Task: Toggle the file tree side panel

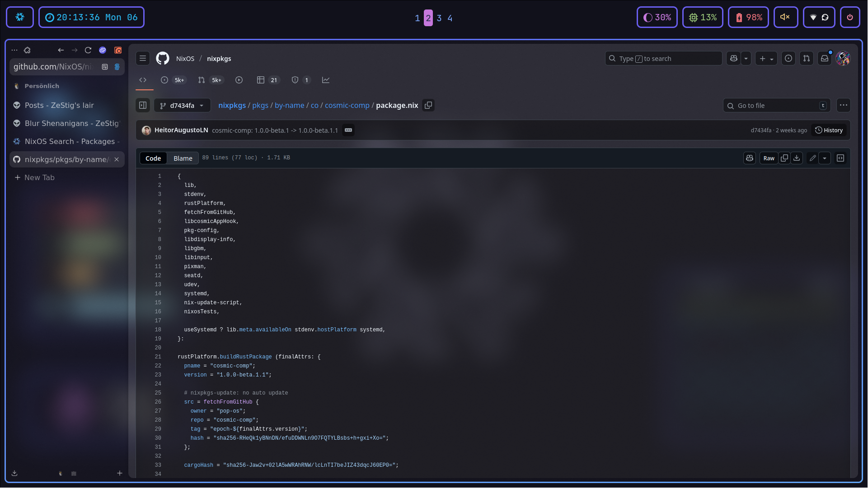Action: point(143,105)
